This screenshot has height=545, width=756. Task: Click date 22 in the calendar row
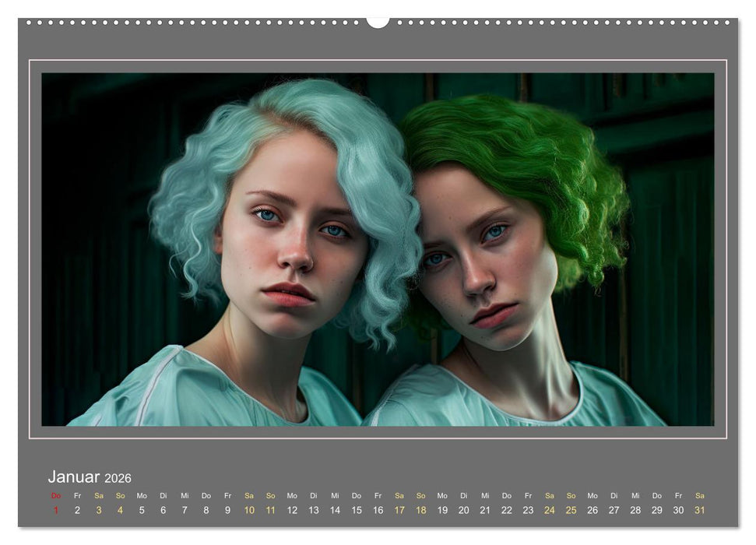point(506,510)
